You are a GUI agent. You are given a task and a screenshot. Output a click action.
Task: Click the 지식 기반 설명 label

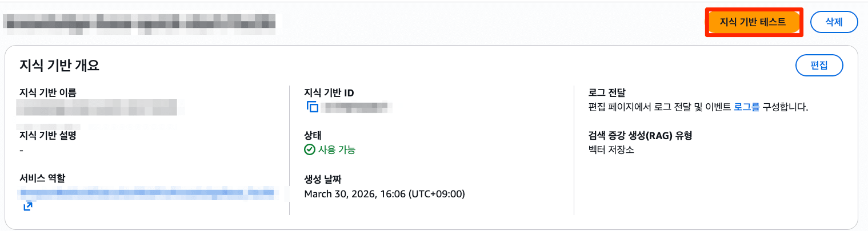(48, 135)
